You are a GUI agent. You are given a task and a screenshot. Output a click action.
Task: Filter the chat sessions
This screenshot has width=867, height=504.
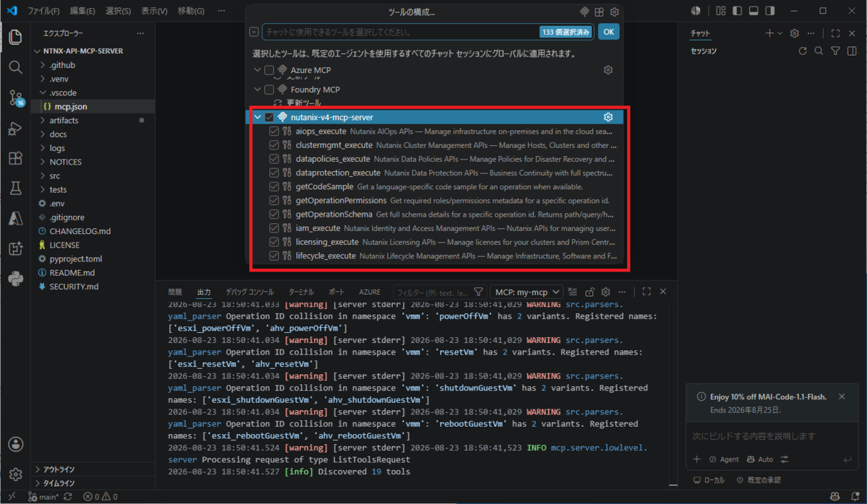click(x=835, y=51)
